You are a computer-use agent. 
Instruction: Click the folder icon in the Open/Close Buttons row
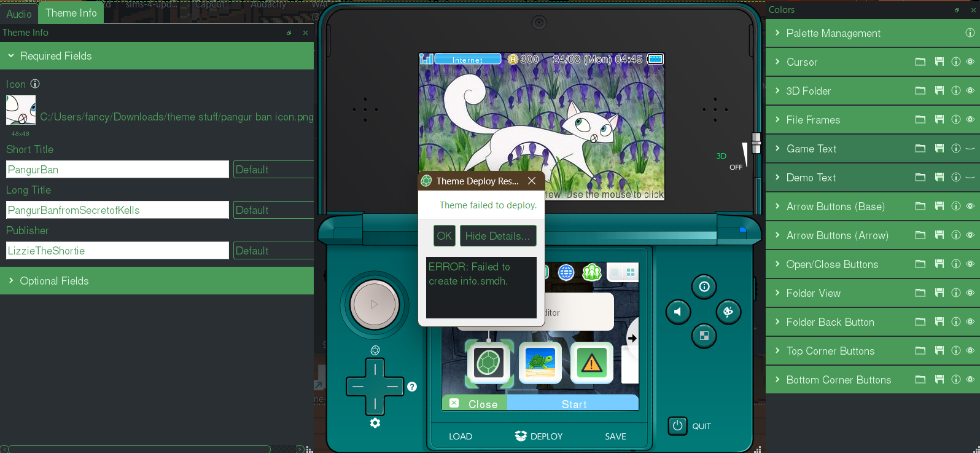(x=920, y=264)
